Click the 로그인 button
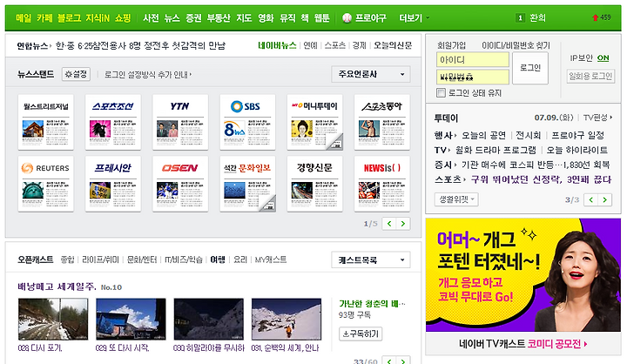This screenshot has height=364, width=627. click(x=530, y=68)
